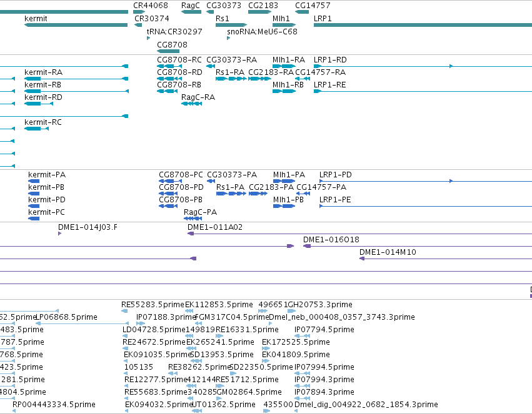The image size is (532, 414).
Task: Click the 'Mlh1-RA' transcript label
Action: coord(289,60)
